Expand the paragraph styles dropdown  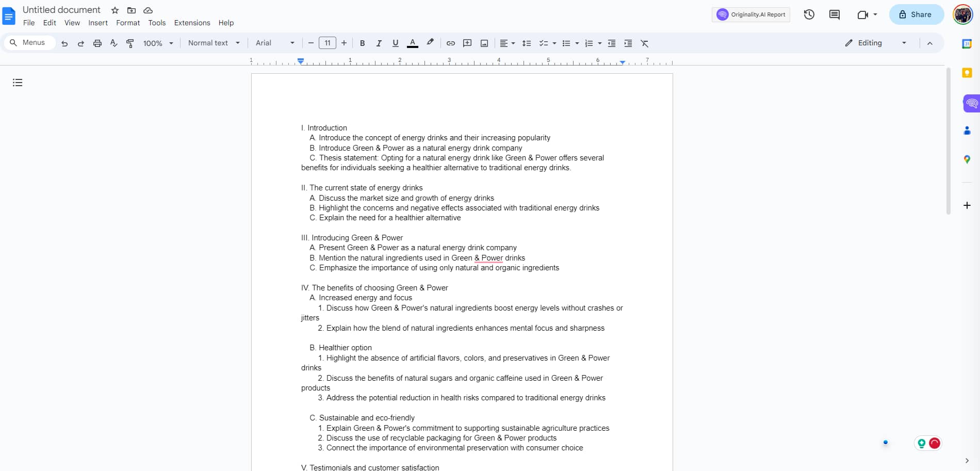click(x=213, y=43)
